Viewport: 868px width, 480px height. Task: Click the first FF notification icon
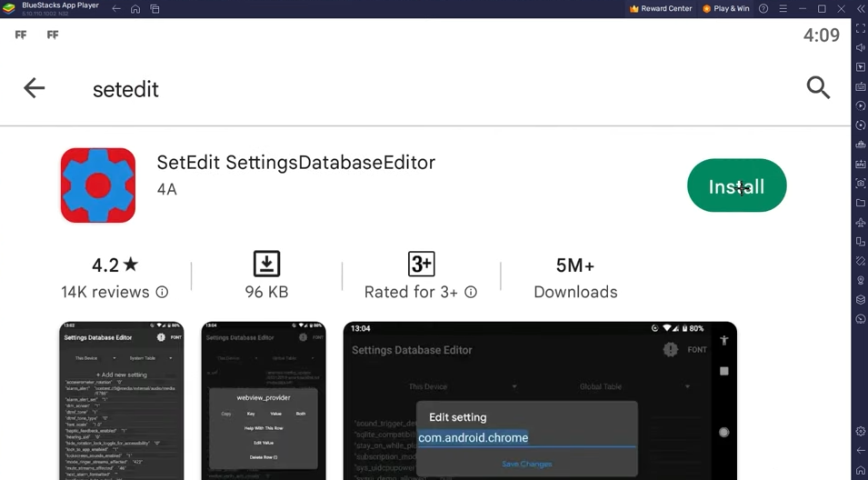point(21,35)
